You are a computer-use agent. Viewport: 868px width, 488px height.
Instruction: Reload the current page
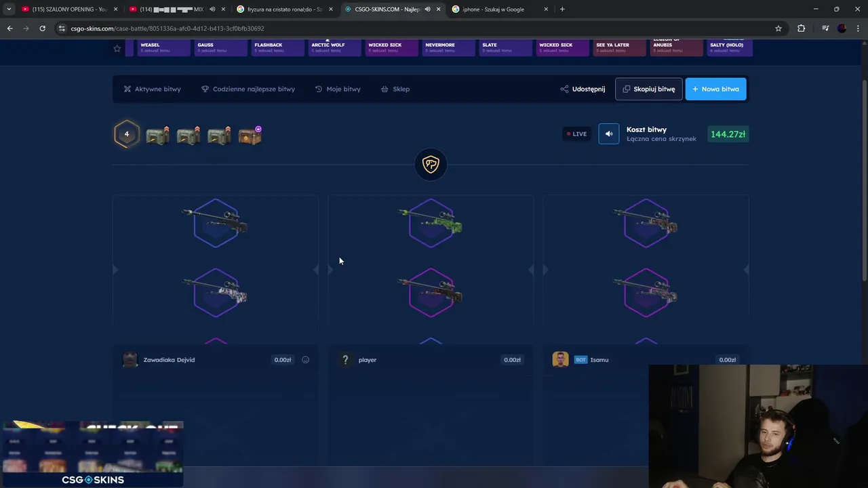42,28
